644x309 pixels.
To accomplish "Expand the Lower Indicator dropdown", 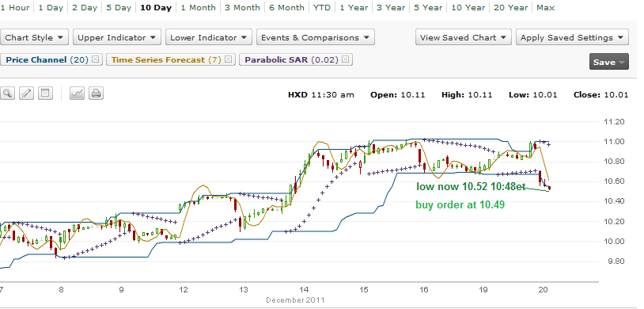I will tap(209, 37).
